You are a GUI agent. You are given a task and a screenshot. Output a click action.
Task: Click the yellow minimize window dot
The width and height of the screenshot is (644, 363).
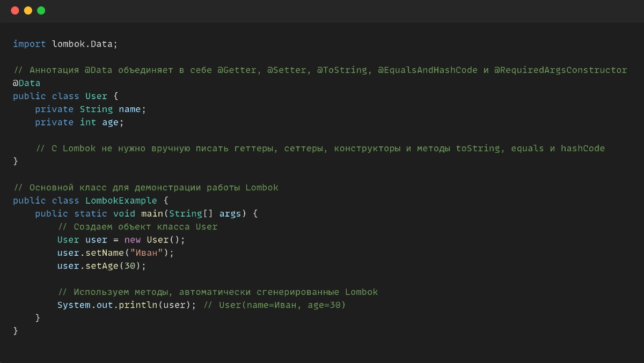pos(28,11)
